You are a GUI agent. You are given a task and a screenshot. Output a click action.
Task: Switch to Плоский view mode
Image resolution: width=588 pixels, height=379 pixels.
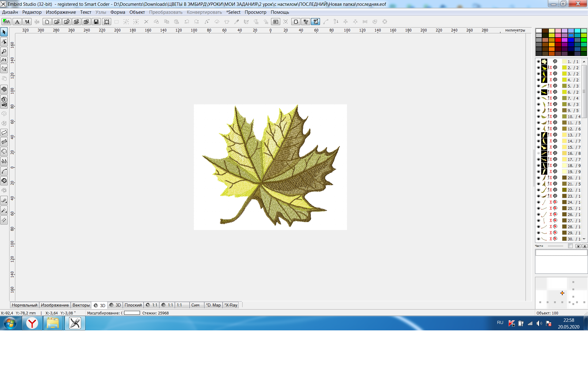[133, 305]
